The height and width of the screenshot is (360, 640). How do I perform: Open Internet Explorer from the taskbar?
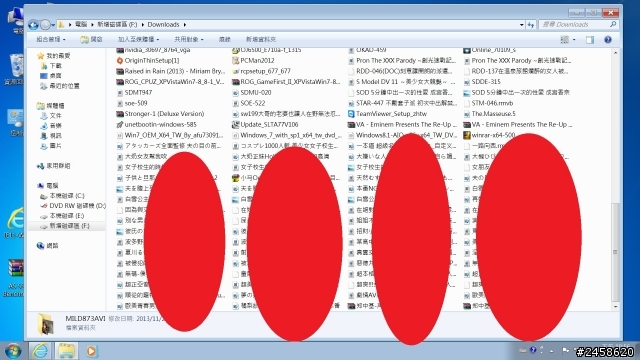pos(40,351)
